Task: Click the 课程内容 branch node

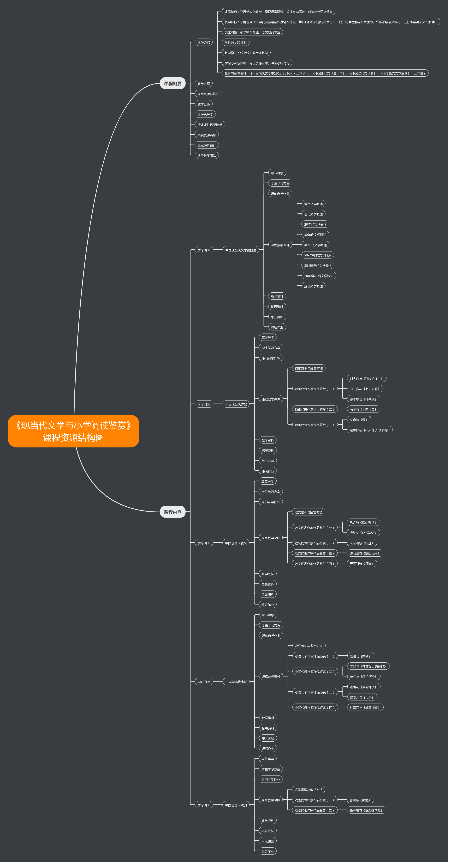Action: tap(173, 512)
